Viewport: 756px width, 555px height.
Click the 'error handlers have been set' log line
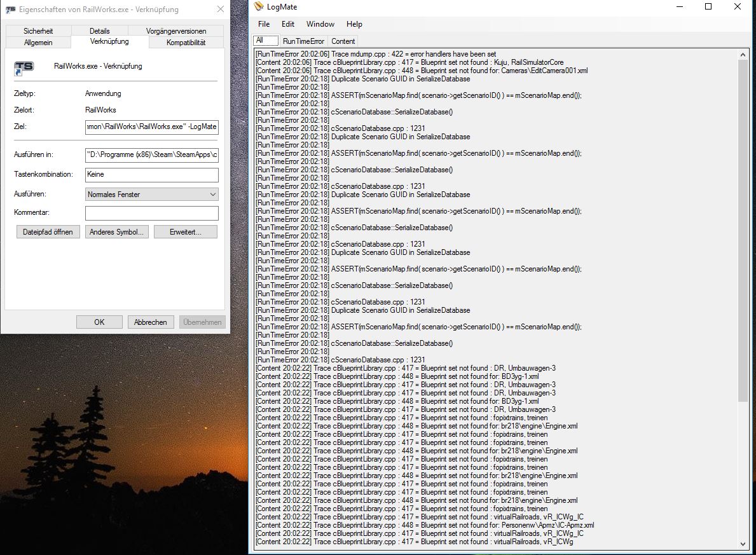click(x=376, y=54)
